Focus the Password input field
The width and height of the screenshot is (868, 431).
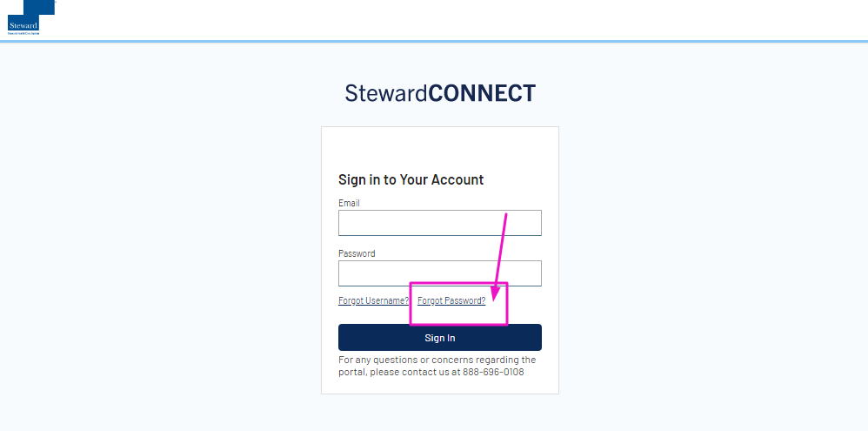coord(439,273)
